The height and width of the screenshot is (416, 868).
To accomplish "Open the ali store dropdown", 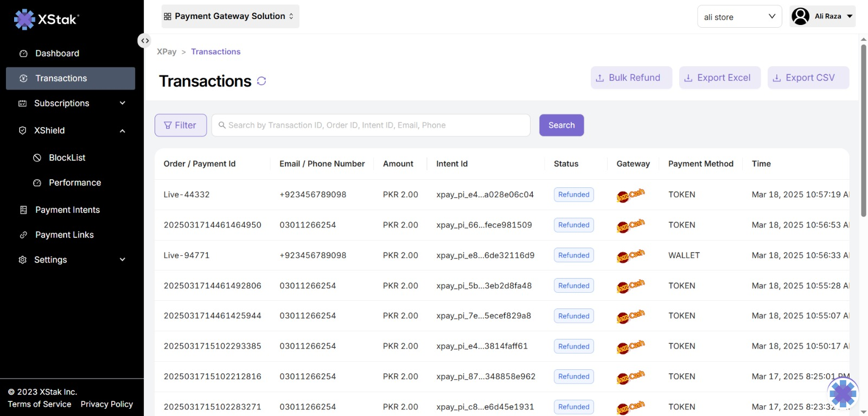I will 739,17.
